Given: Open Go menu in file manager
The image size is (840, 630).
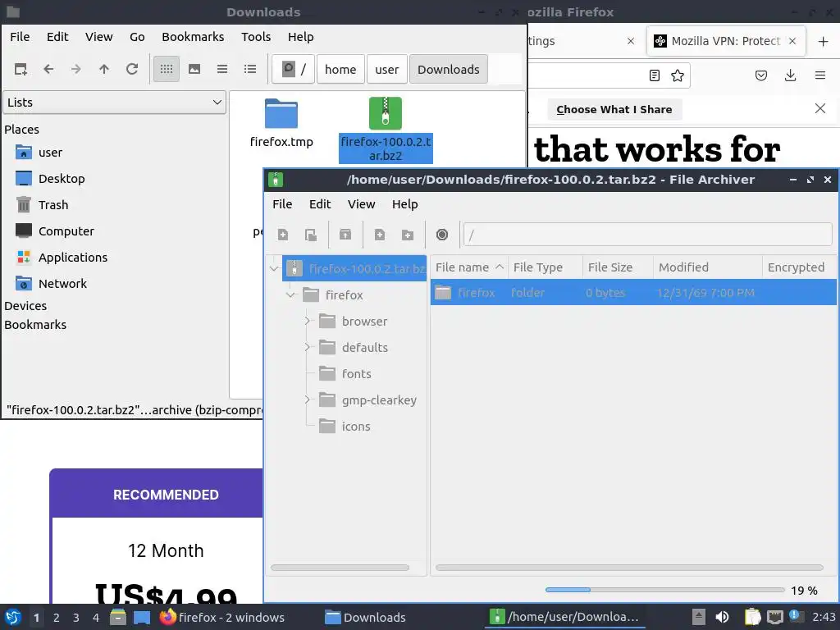Looking at the screenshot, I should tap(137, 37).
